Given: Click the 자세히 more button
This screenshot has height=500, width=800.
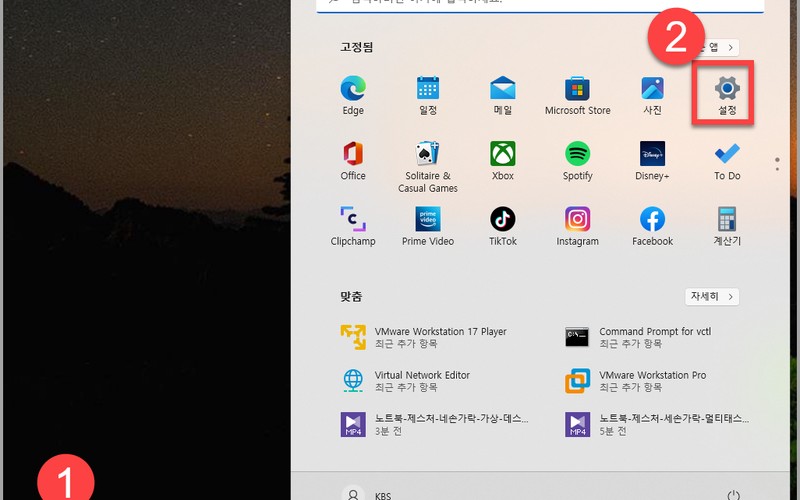Looking at the screenshot, I should coord(712,296).
